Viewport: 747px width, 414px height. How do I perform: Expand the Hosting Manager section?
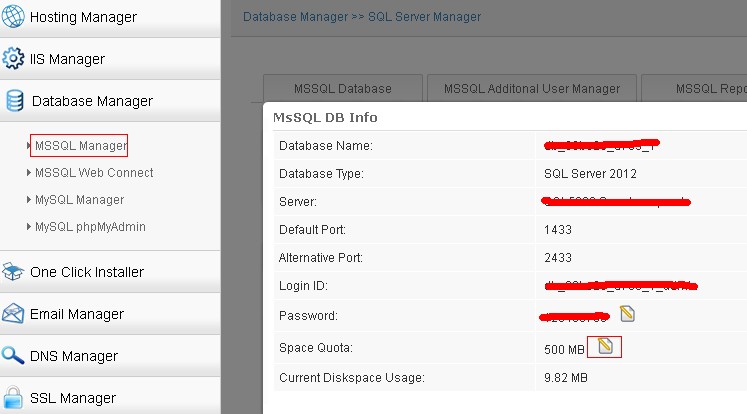83,17
